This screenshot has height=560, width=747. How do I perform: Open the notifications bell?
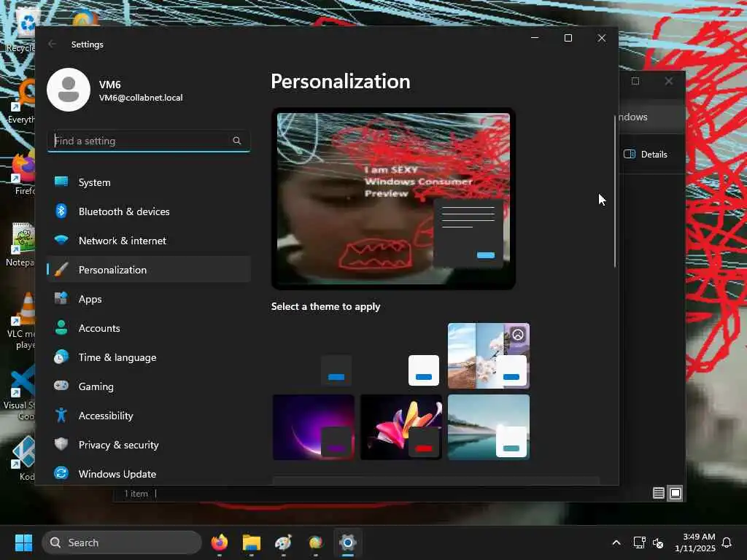click(x=727, y=542)
